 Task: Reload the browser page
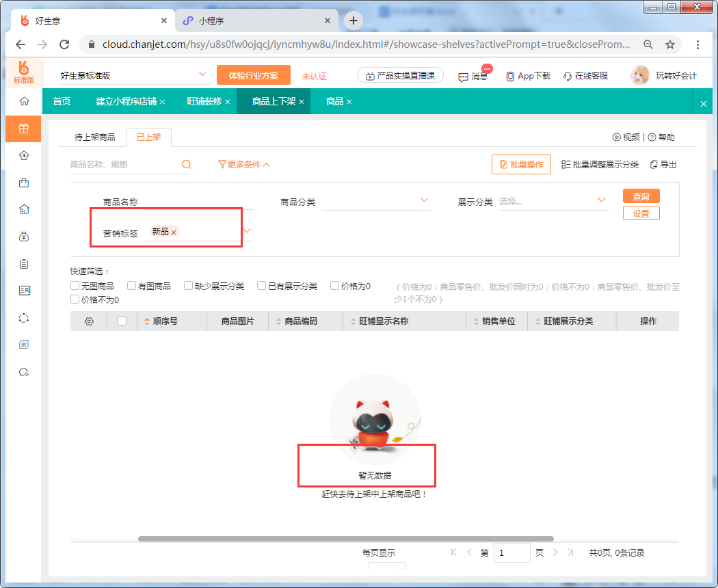pos(64,44)
